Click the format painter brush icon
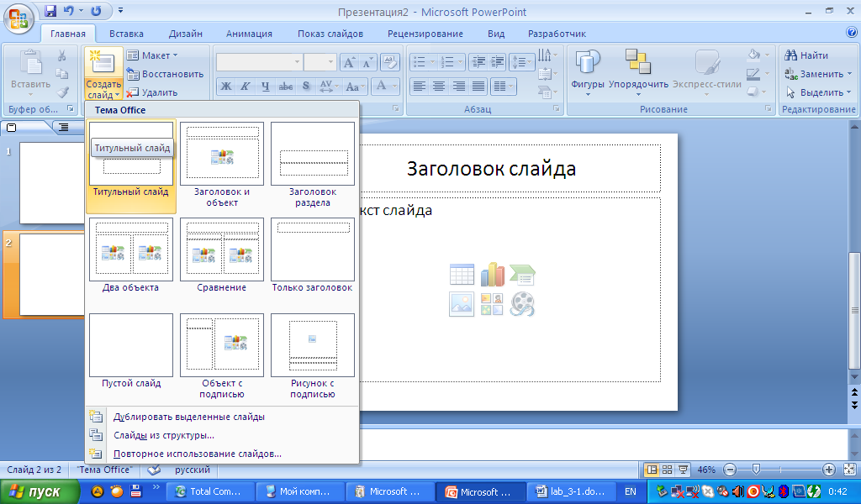This screenshot has height=504, width=861. pyautogui.click(x=62, y=92)
